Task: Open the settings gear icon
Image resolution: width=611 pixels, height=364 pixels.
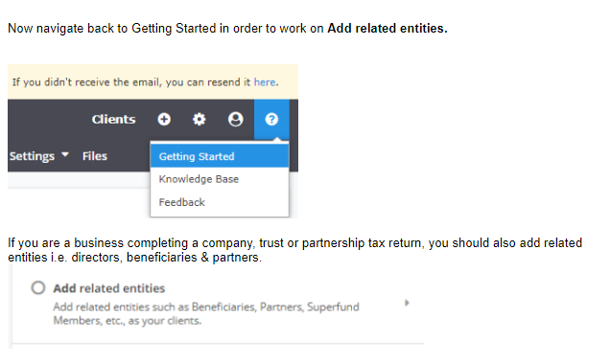Action: (x=200, y=119)
